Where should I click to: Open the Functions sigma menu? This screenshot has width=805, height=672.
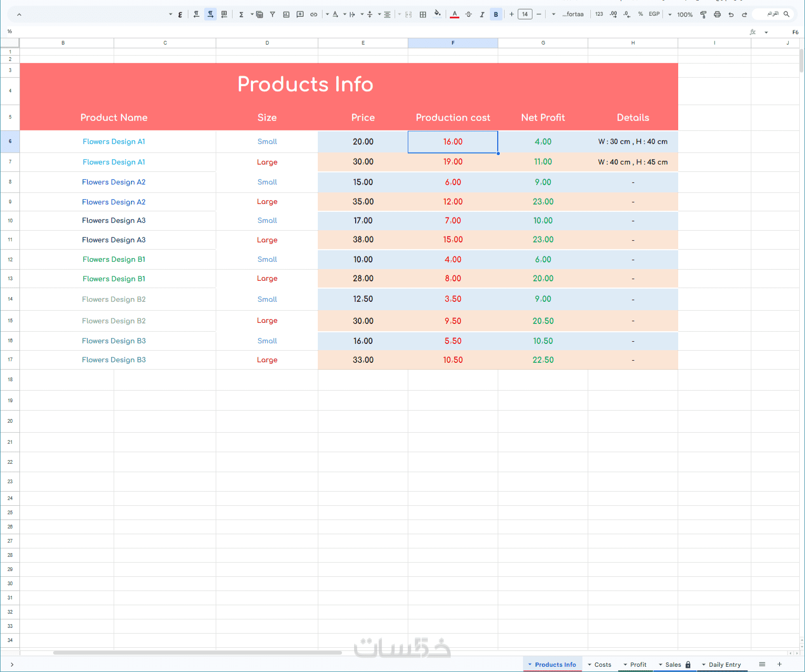(x=241, y=14)
